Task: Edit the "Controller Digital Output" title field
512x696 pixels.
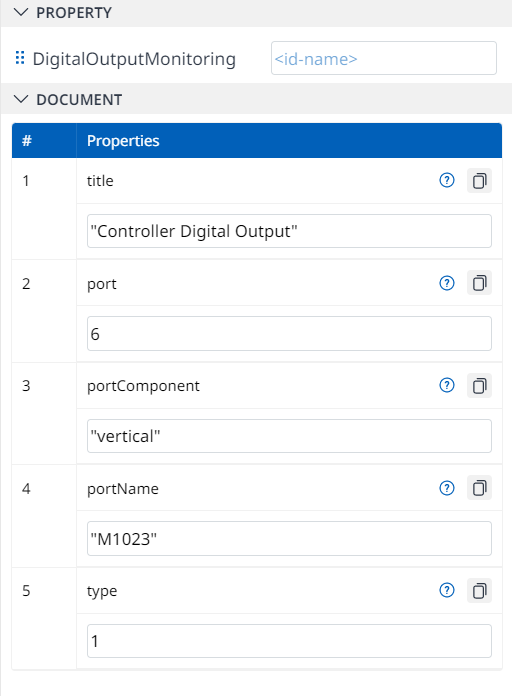Action: tap(289, 231)
